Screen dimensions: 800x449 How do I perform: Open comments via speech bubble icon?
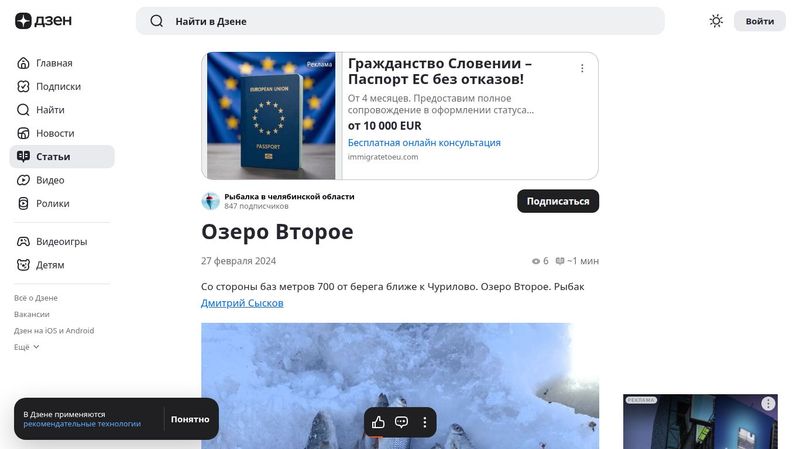pyautogui.click(x=402, y=422)
